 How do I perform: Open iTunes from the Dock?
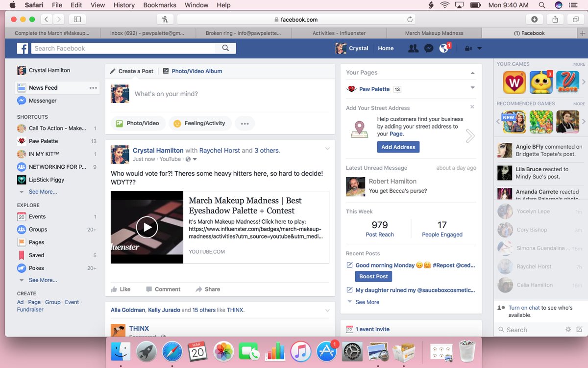301,352
